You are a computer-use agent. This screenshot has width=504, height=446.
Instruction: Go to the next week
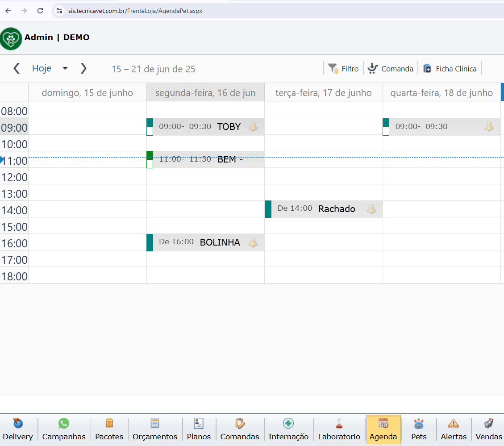tap(83, 68)
